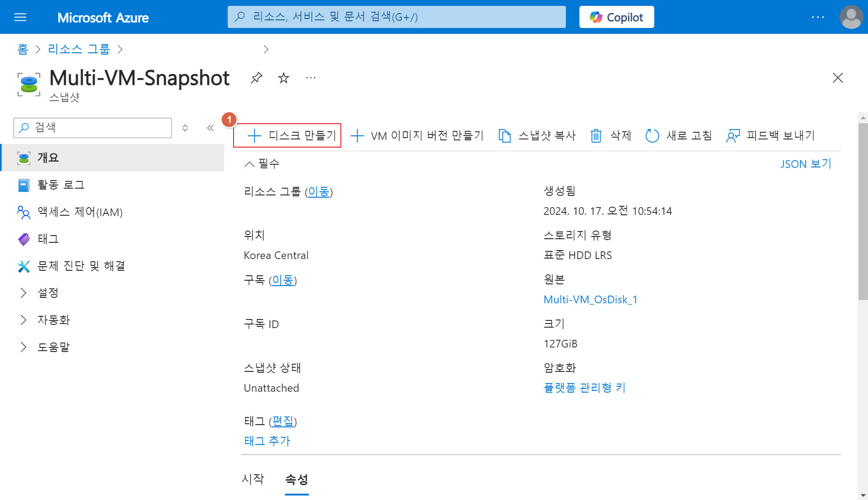868x500 pixels.
Task: Click the trash 삭제 icon
Action: (596, 135)
